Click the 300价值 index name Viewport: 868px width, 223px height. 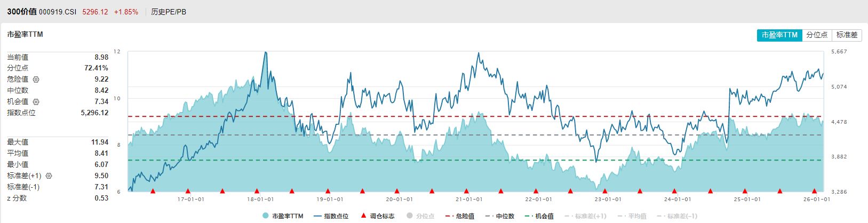point(21,12)
